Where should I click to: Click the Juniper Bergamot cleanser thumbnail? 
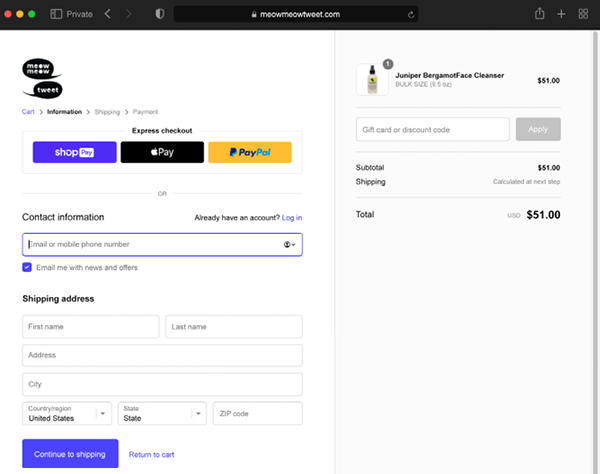point(372,80)
